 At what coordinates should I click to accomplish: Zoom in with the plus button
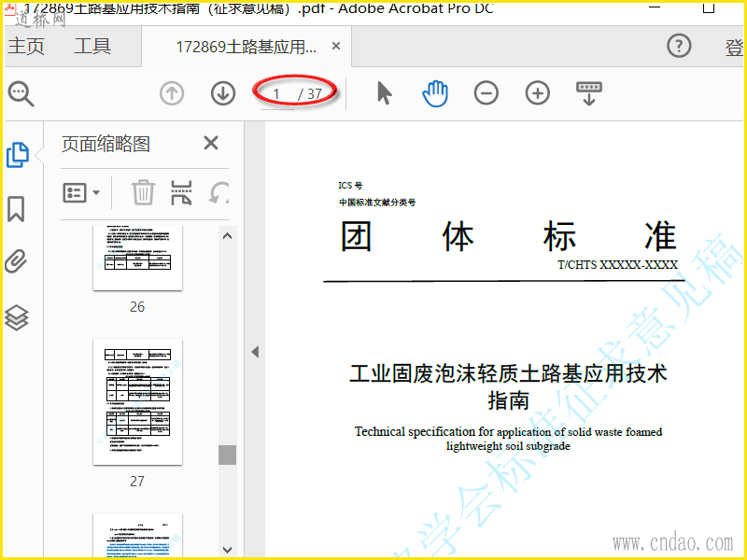(538, 92)
